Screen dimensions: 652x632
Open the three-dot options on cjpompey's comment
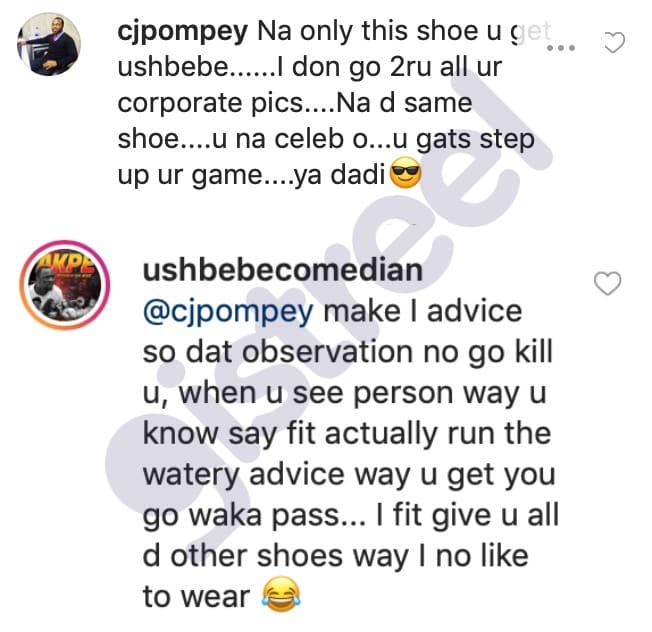point(561,48)
